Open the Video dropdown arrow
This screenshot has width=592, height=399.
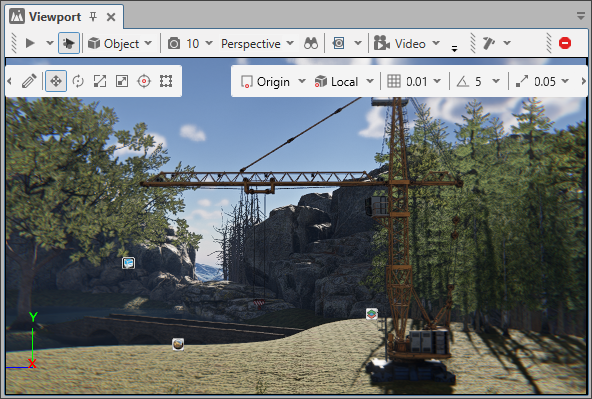pos(436,43)
